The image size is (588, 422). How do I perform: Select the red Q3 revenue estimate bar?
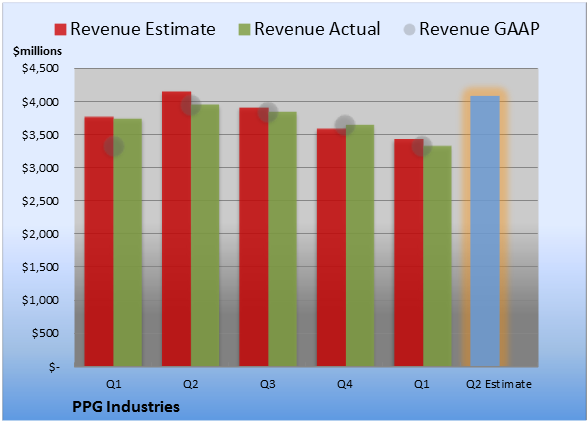(254, 237)
